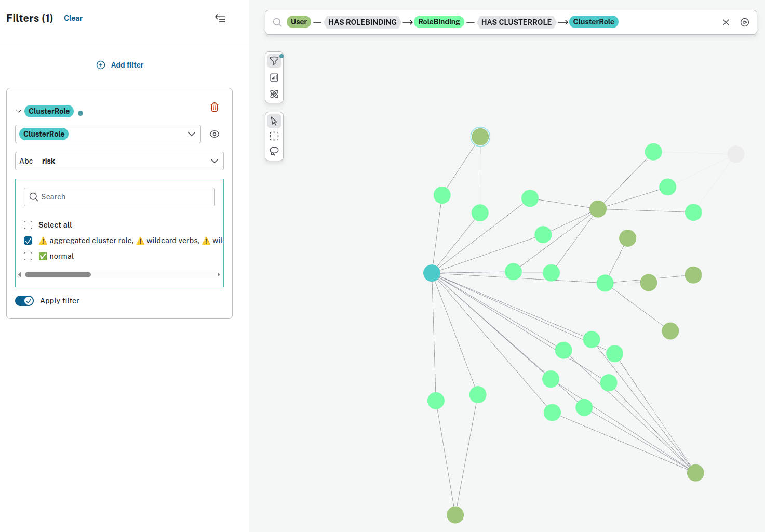The height and width of the screenshot is (532, 765).
Task: Activate the rectangle marquee selection tool
Action: 274,136
